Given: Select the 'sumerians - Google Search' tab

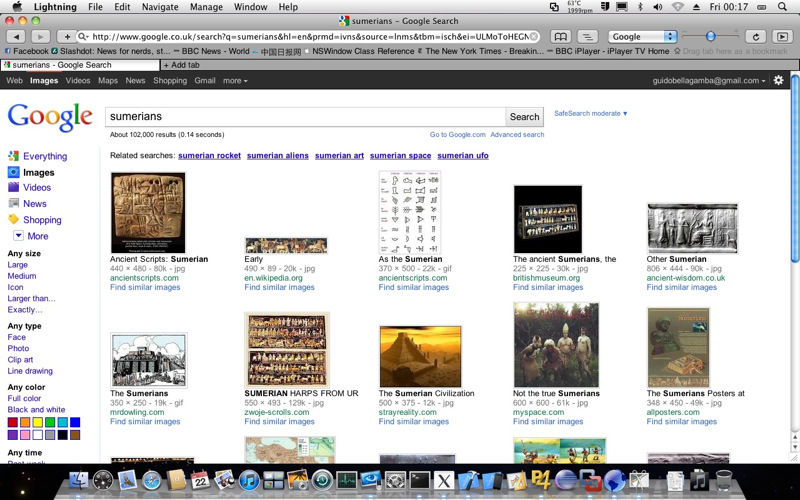Looking at the screenshot, I should (80, 65).
